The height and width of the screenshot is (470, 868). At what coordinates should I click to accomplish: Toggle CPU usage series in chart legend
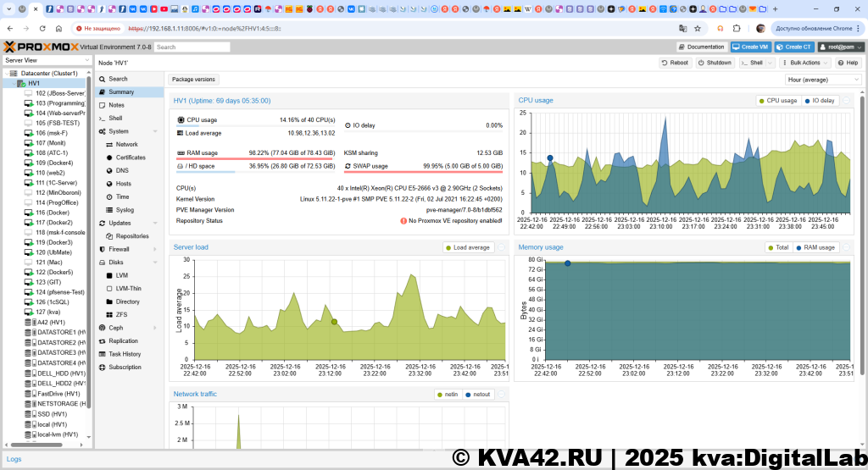[x=777, y=100]
